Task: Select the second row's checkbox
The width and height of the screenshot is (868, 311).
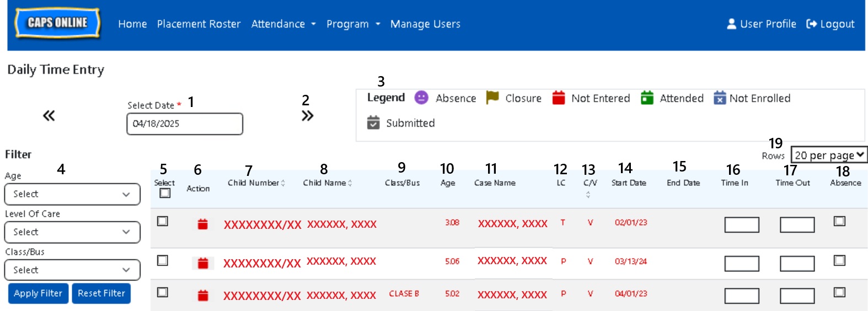Action: point(163,260)
